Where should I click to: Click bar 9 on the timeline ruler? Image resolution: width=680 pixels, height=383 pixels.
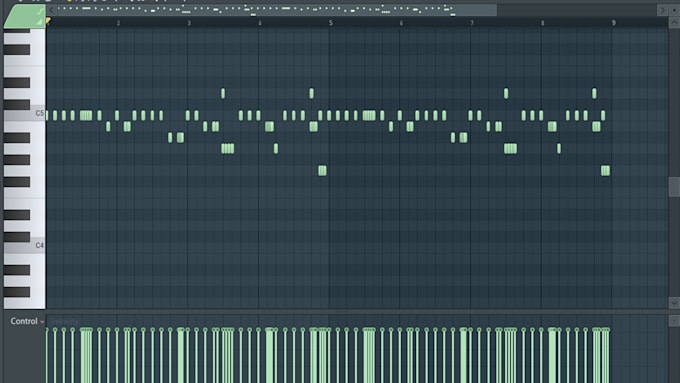point(613,23)
